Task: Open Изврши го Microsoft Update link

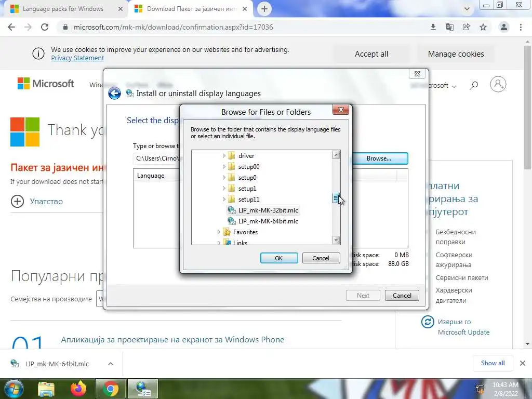Action: click(x=463, y=327)
